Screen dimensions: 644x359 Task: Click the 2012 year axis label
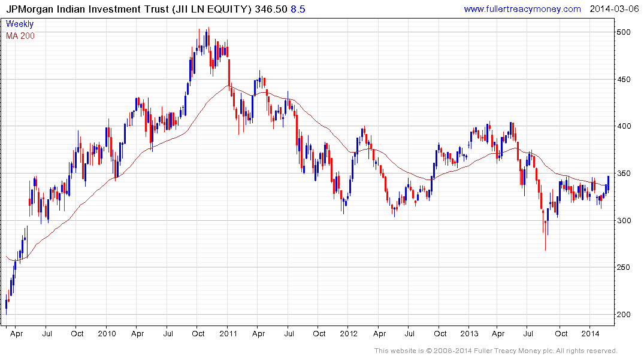pyautogui.click(x=349, y=333)
